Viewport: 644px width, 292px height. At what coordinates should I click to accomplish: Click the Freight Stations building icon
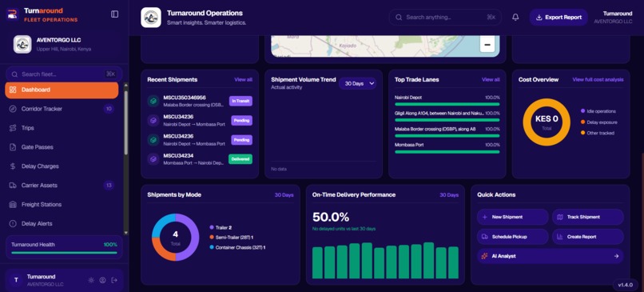(x=13, y=205)
